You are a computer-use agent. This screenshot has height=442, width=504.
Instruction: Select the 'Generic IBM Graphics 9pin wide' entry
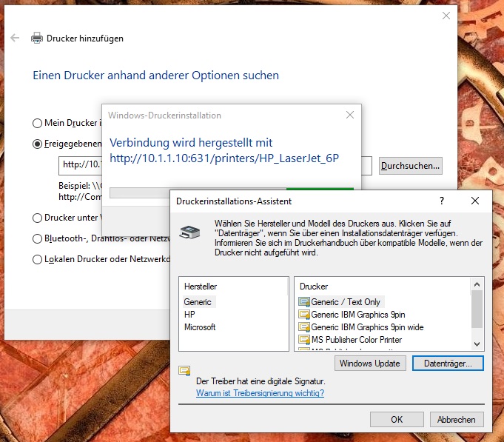point(367,327)
